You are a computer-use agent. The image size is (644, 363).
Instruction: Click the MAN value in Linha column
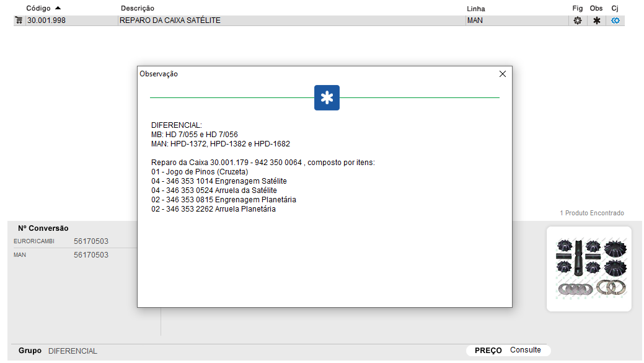[x=475, y=20]
